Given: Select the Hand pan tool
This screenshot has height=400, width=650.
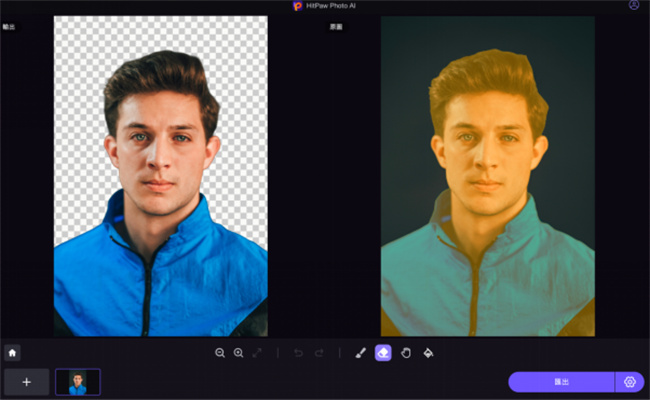Looking at the screenshot, I should point(405,353).
